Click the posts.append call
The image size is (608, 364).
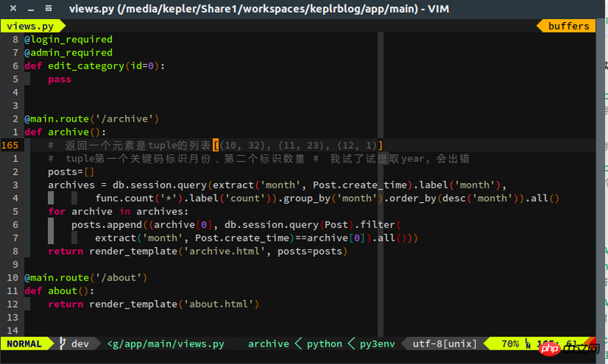point(106,225)
